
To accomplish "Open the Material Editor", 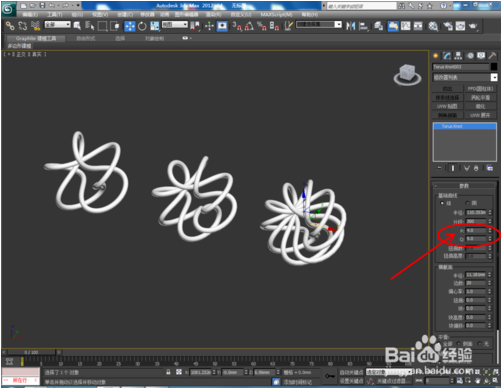I will (433, 26).
